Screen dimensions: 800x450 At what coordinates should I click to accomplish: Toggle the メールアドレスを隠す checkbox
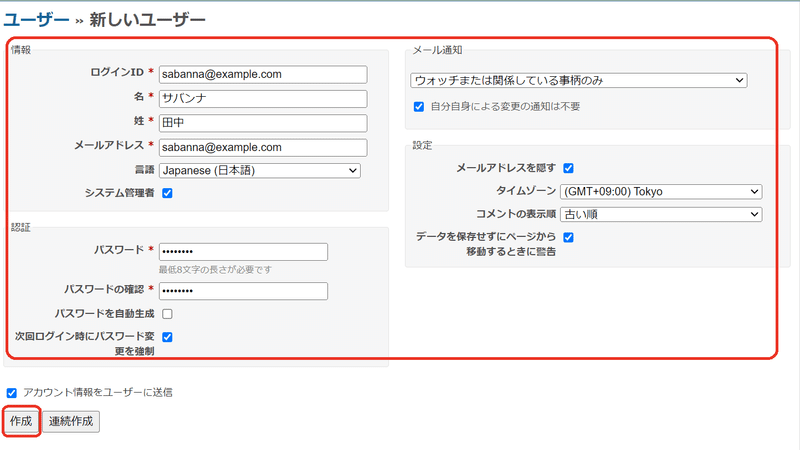click(568, 168)
